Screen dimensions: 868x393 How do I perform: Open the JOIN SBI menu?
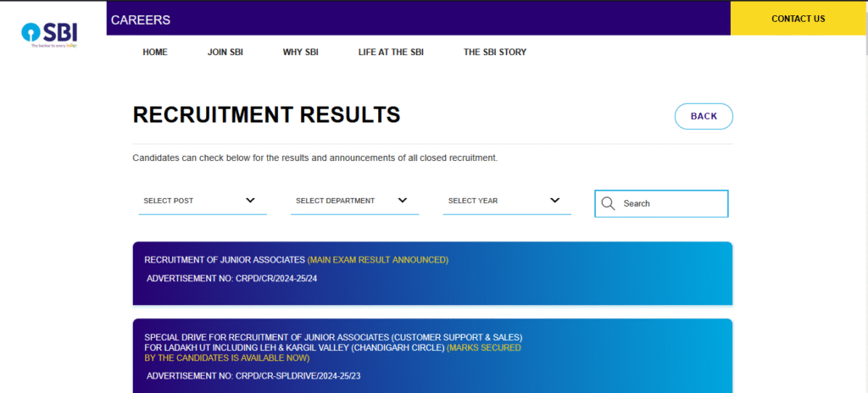pos(225,52)
